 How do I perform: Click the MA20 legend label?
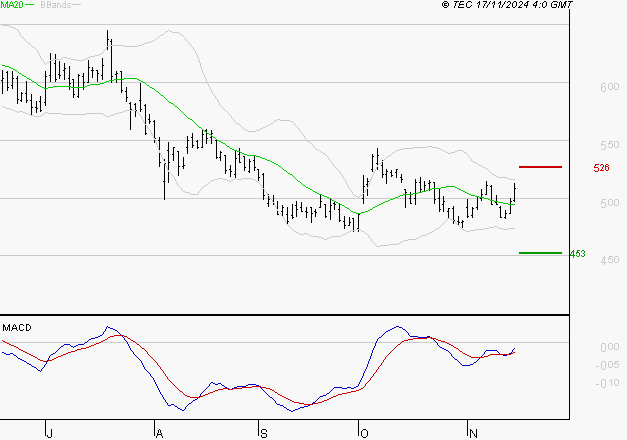[12, 4]
